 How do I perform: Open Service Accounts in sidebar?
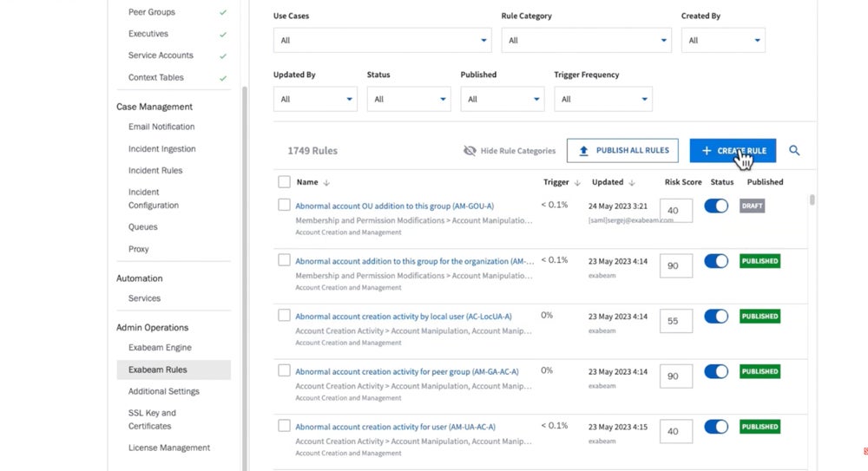pos(161,56)
